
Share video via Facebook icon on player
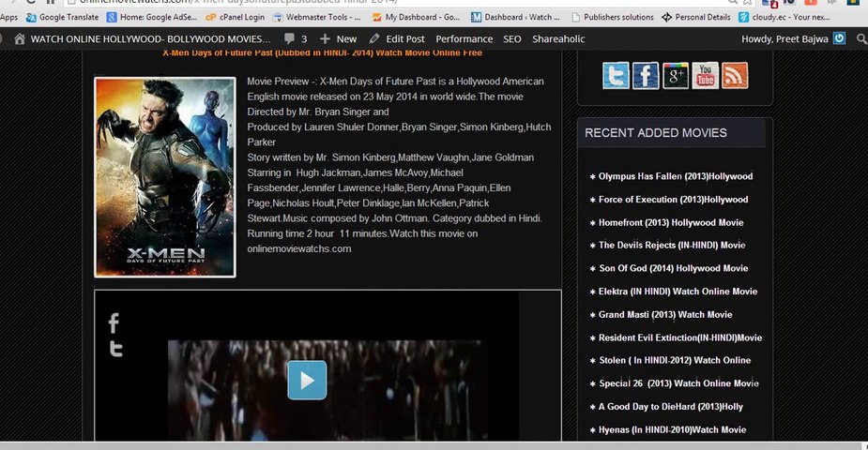click(114, 323)
